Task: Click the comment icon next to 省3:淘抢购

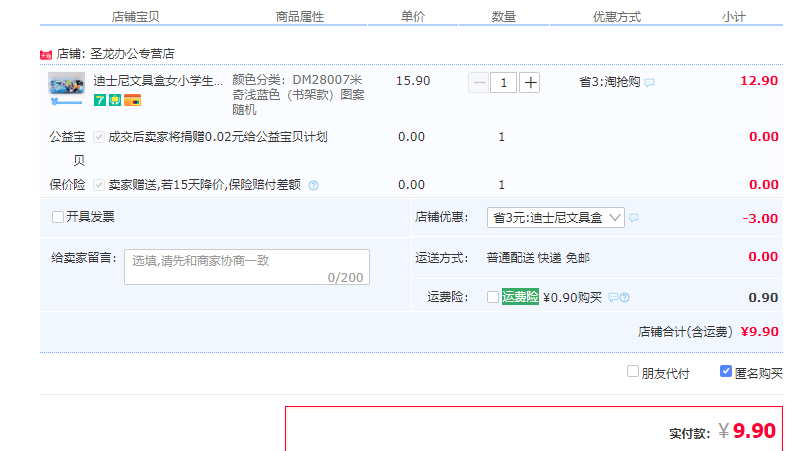Action: point(650,83)
